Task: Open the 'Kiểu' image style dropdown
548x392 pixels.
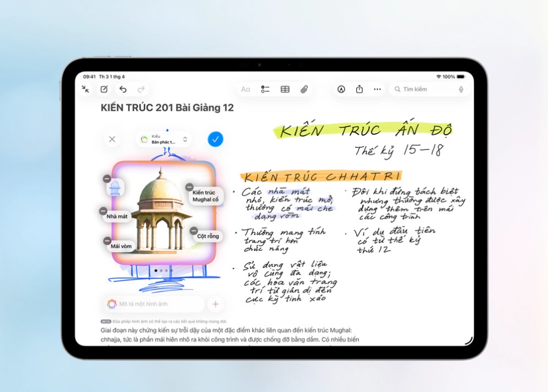Action: [164, 139]
